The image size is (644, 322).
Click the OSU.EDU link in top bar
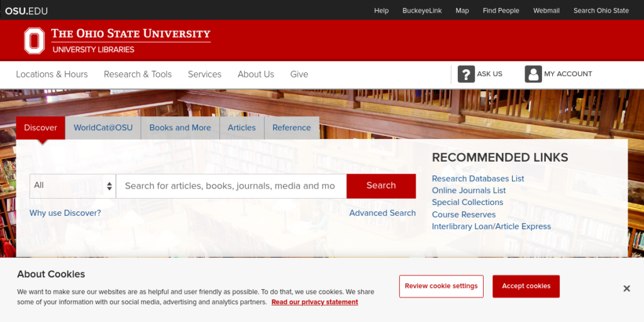(x=26, y=11)
